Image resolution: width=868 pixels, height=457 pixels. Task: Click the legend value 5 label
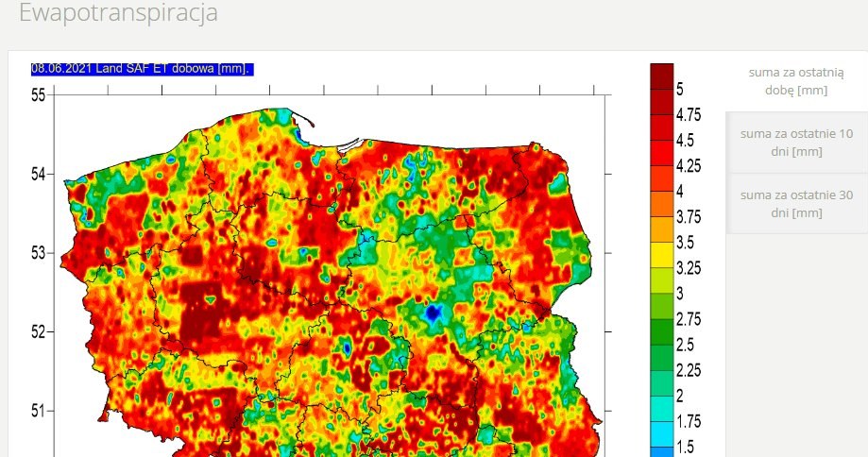pos(680,90)
